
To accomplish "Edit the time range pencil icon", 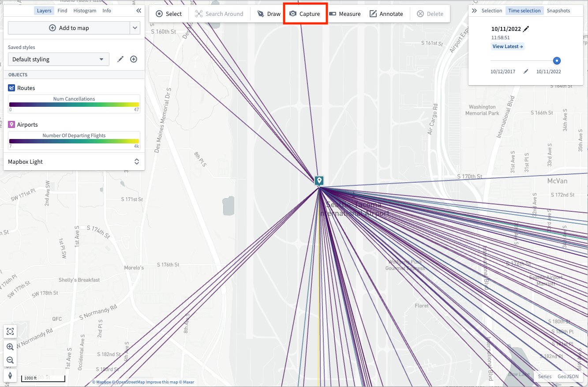I will 526,71.
